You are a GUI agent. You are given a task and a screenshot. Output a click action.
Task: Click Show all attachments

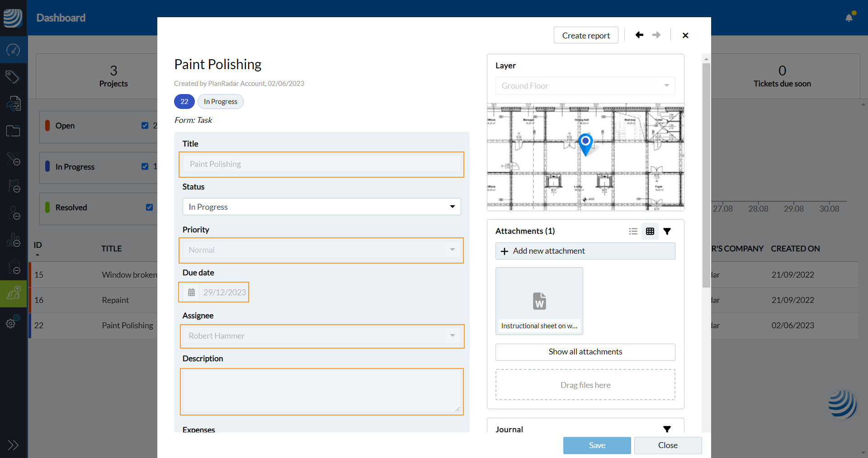tap(585, 352)
